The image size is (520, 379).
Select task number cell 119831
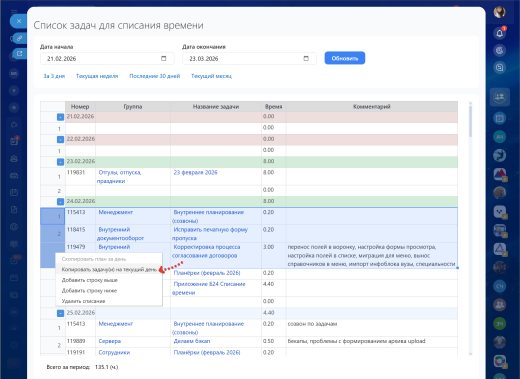(80, 176)
